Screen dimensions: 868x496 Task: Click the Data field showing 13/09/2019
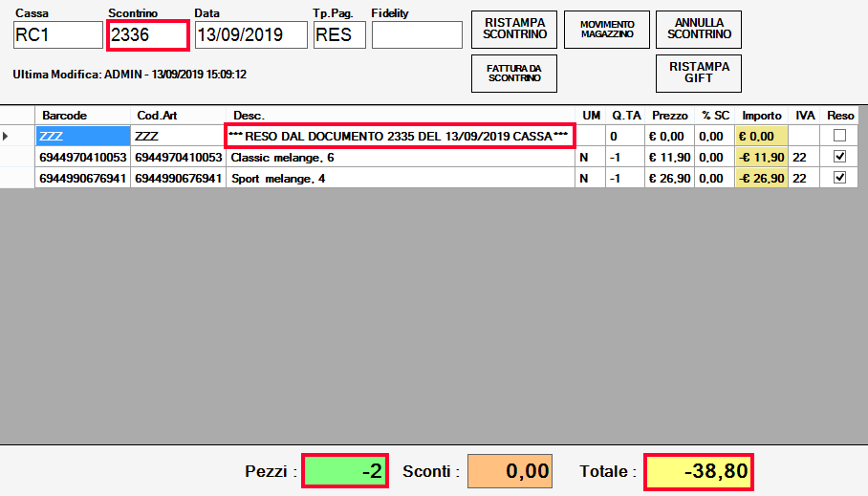point(250,35)
